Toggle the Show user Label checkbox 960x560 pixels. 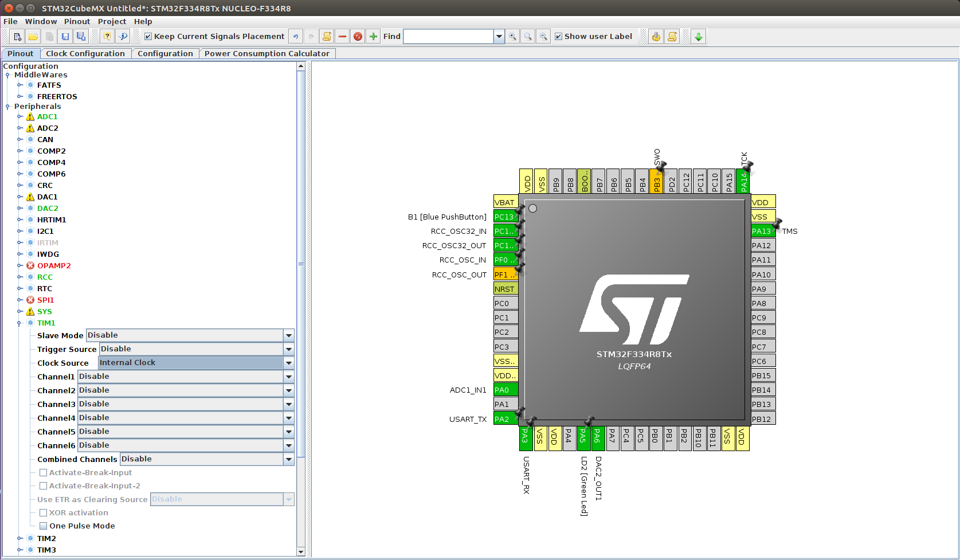coord(559,37)
